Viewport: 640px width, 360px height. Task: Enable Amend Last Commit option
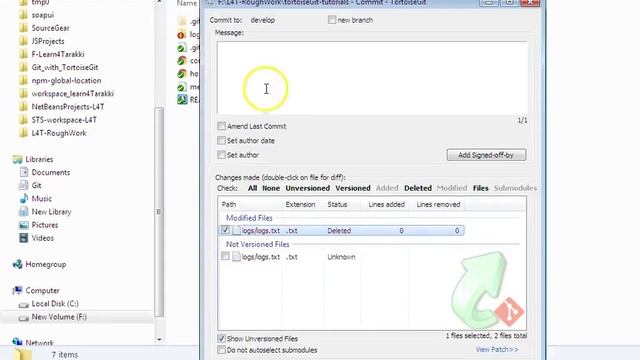221,126
